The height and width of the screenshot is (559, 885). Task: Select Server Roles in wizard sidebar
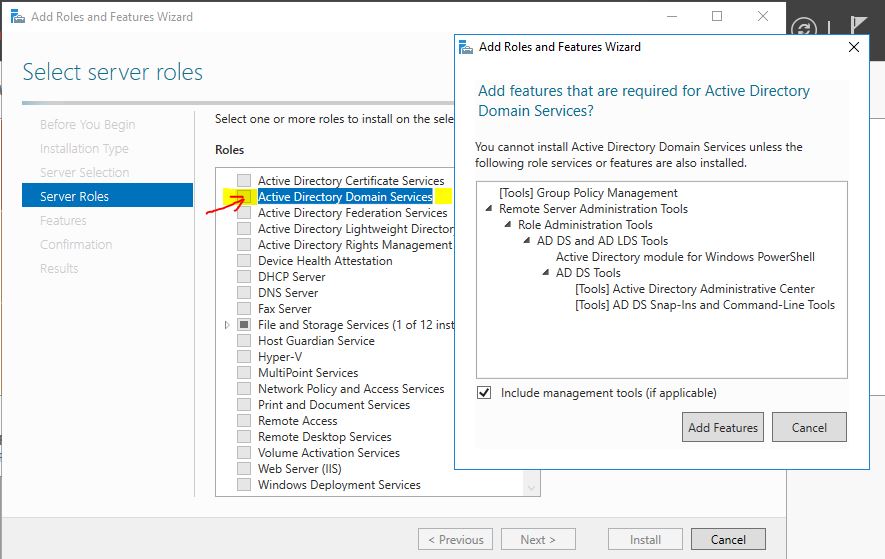(107, 196)
